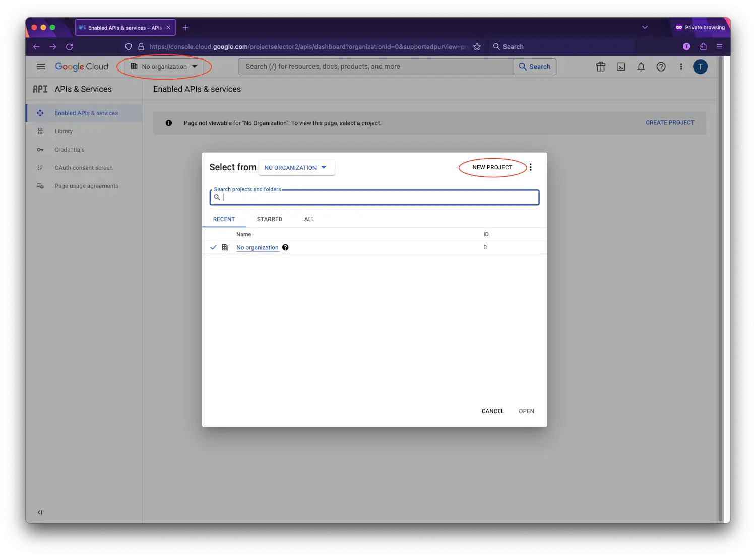Open the No organization link in list

point(257,247)
